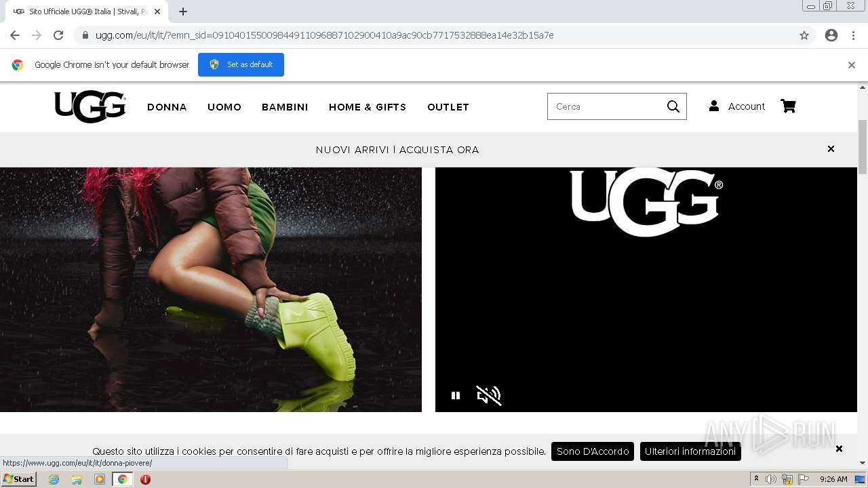Reload the current page
The width and height of the screenshot is (868, 488).
click(x=58, y=35)
